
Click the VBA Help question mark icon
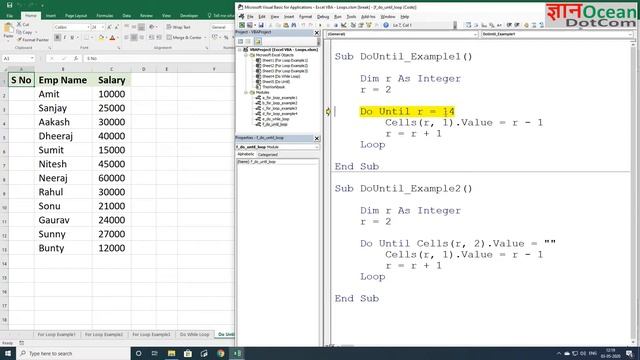click(386, 25)
